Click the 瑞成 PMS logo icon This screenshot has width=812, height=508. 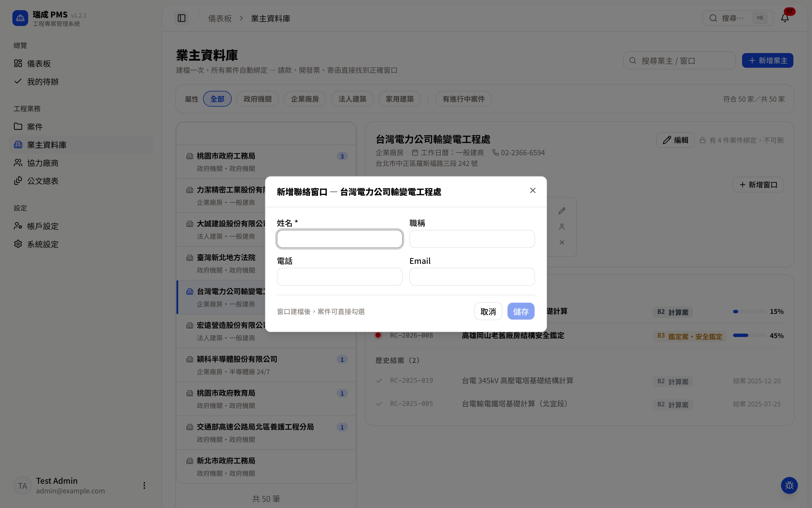(x=20, y=18)
